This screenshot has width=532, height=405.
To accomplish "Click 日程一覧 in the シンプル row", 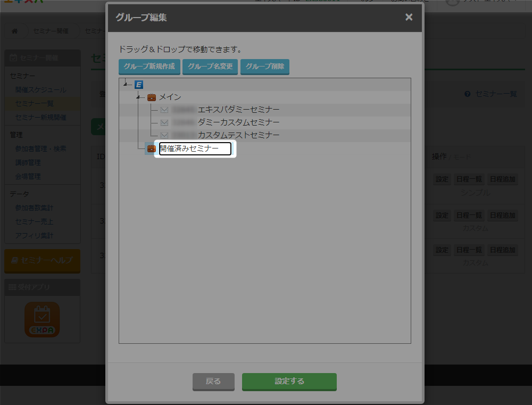I will 469,179.
